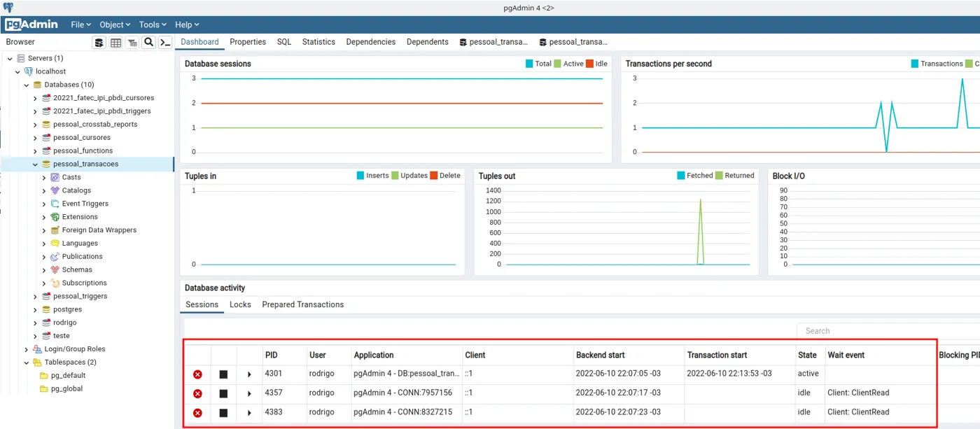Cancel active query for PID 4301
The width and height of the screenshot is (980, 429).
(x=223, y=374)
